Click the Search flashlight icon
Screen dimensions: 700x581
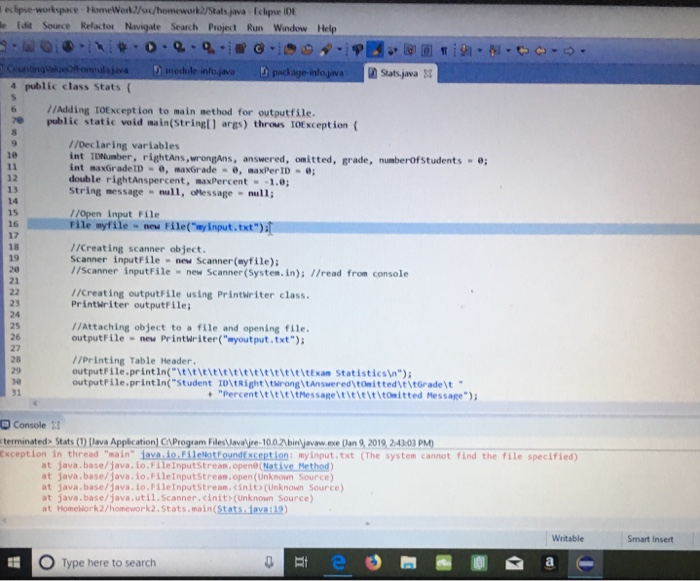[326, 49]
